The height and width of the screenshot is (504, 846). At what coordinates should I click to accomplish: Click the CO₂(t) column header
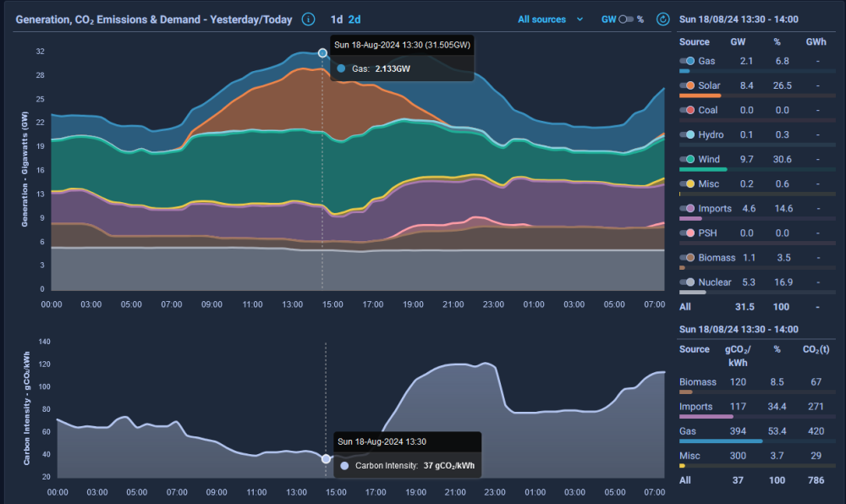(816, 349)
